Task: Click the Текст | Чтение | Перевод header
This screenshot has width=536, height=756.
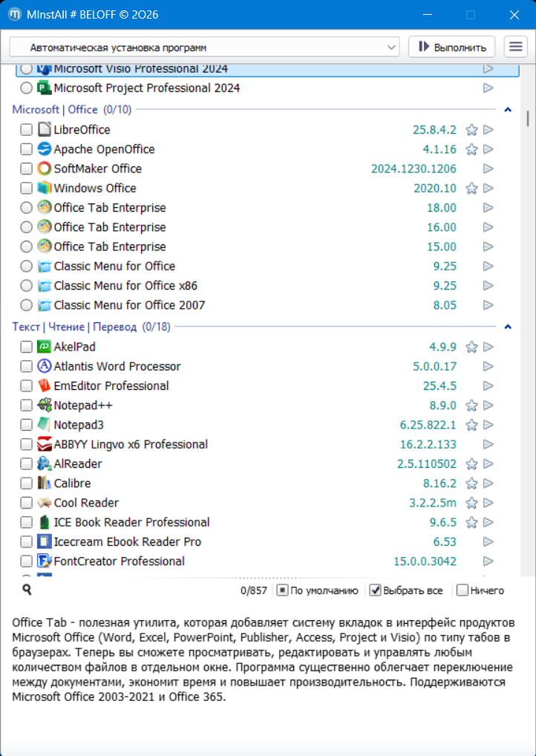Action: [x=91, y=327]
